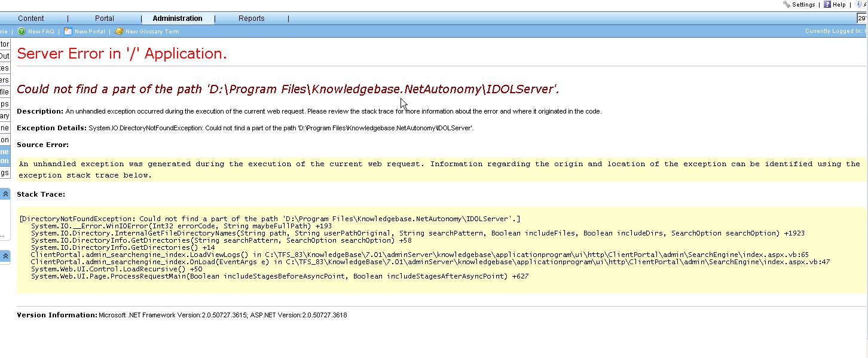
Task: Select the highlighted sidebar menu item
Action: (5, 156)
